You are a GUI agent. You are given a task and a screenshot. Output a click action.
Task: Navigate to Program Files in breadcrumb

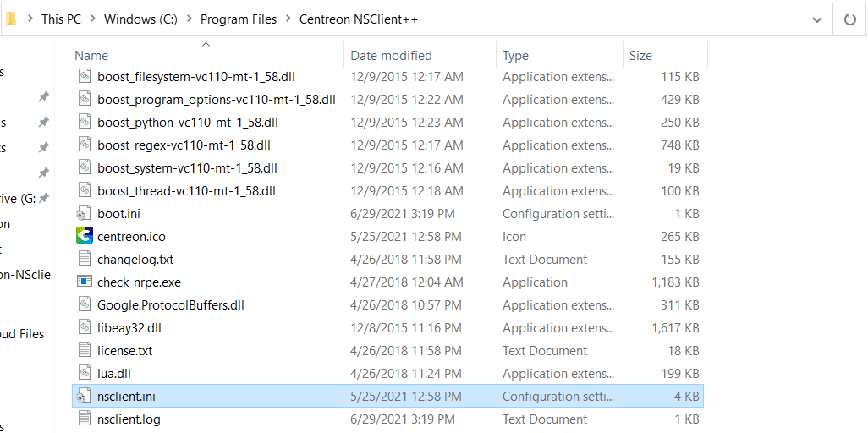[x=239, y=19]
